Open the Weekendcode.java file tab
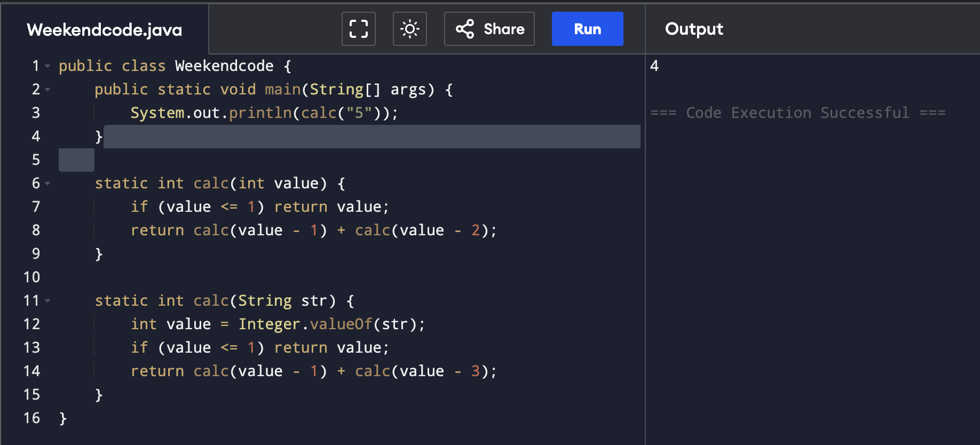Screen dimensions: 980x445 point(105,30)
